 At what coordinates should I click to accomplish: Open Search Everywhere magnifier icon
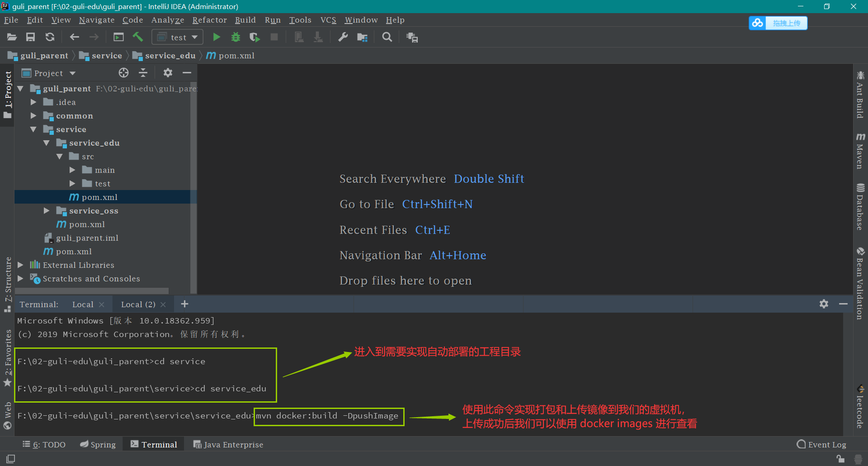pos(387,37)
